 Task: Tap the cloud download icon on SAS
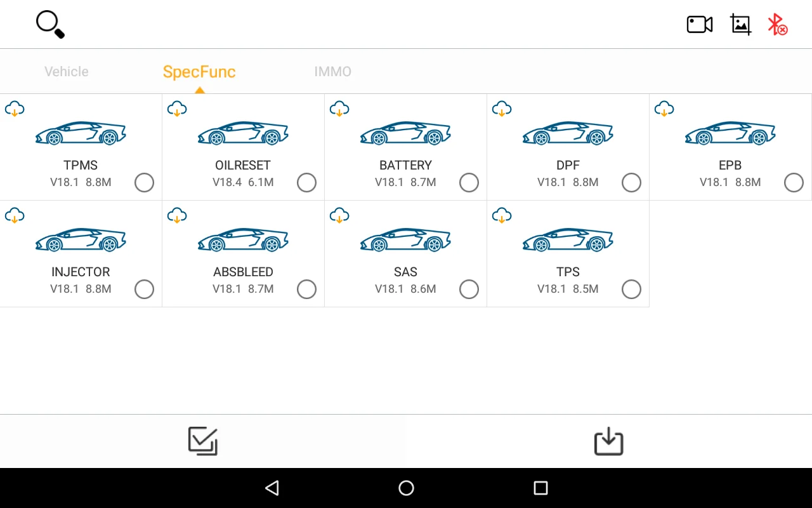[x=339, y=216]
